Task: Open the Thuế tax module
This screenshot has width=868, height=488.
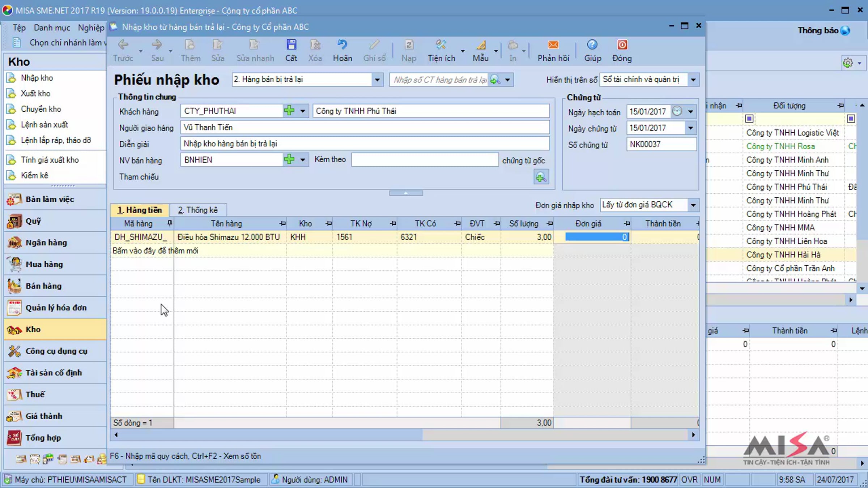Action: coord(55,394)
